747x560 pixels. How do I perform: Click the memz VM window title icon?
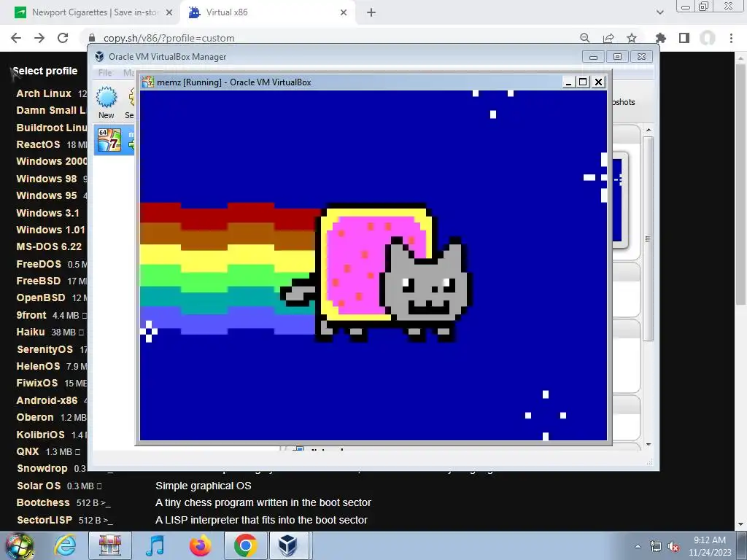pos(148,82)
